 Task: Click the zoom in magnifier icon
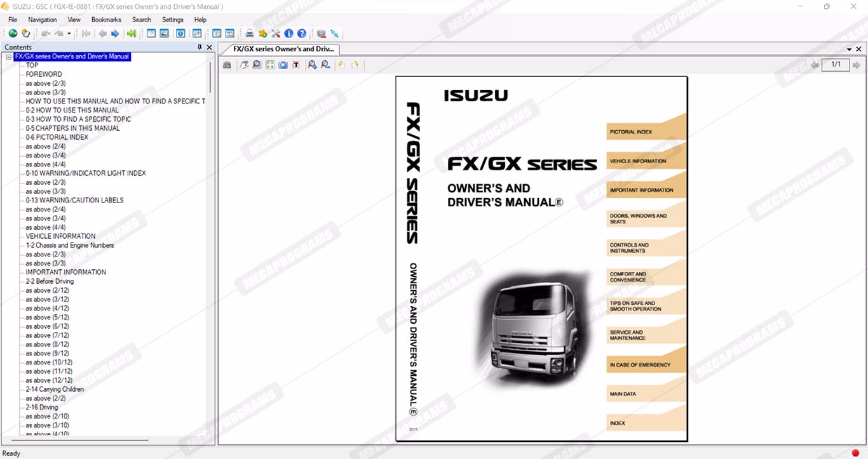click(x=312, y=65)
